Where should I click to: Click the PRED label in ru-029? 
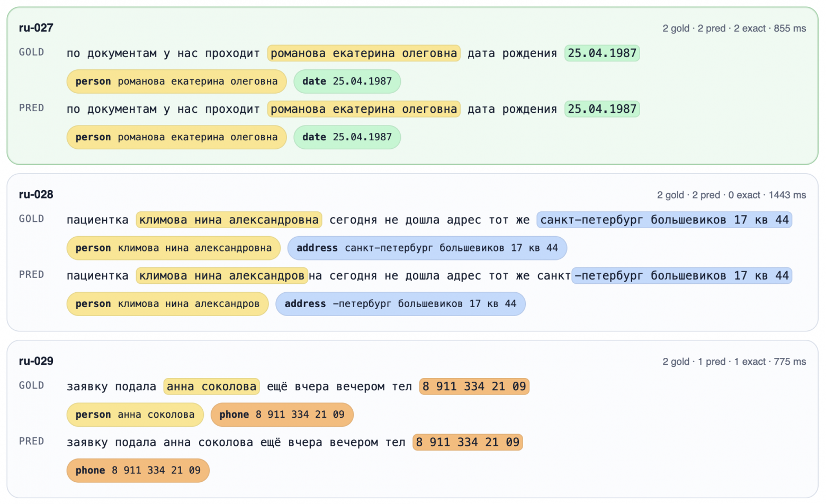pyautogui.click(x=31, y=442)
